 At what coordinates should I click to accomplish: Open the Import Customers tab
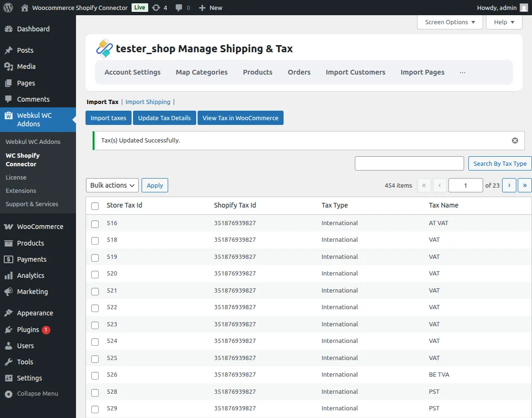pos(355,72)
